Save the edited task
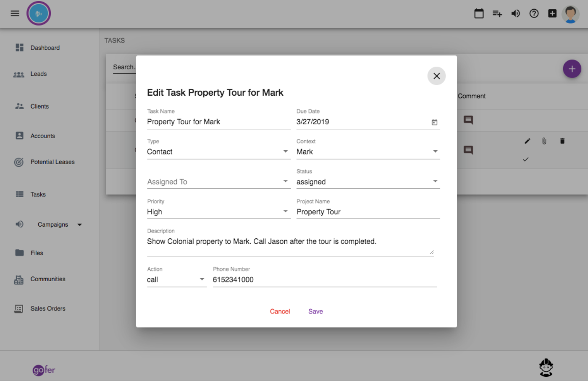The width and height of the screenshot is (588, 381). 315,311
